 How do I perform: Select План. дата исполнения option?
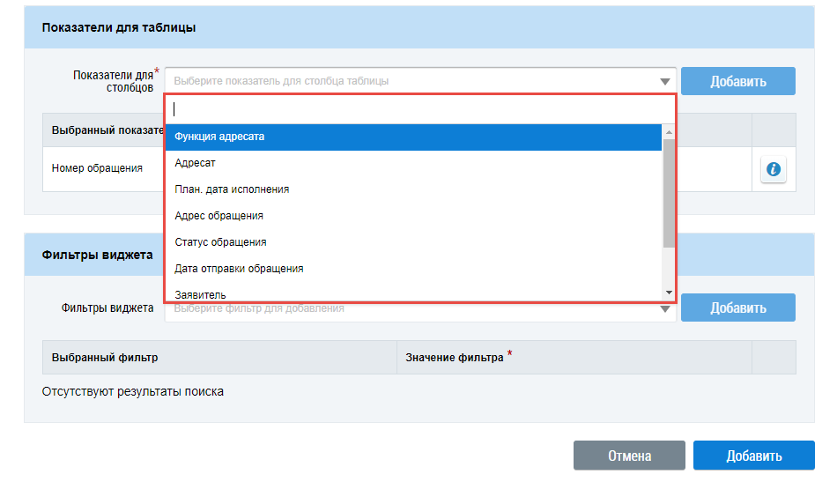(413, 189)
